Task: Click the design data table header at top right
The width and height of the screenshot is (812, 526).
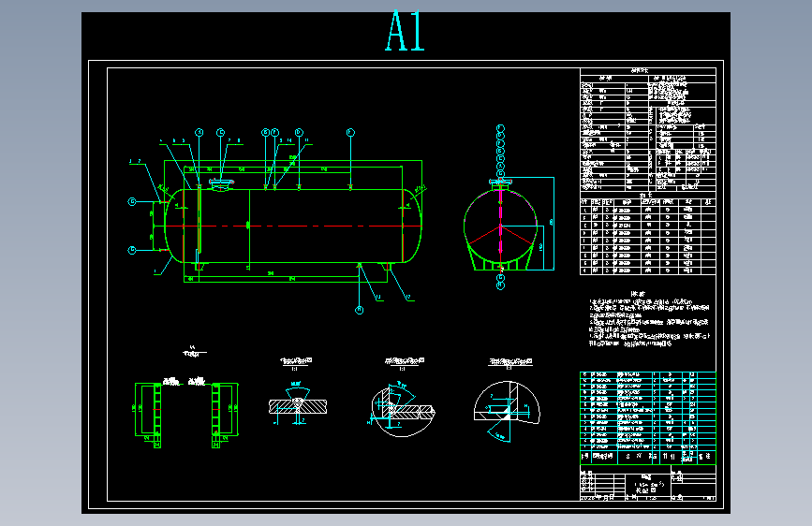Action: 641,70
